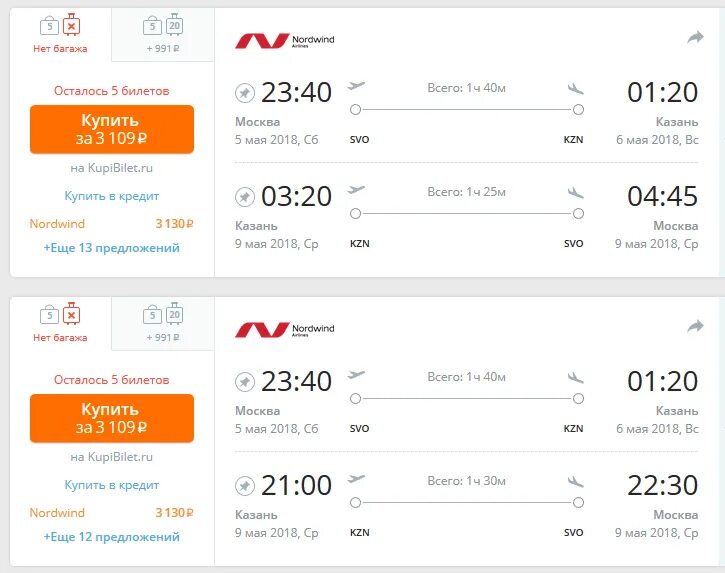
Task: Select '+ 991 ₽' baggage tab on second ticket
Action: 163,323
